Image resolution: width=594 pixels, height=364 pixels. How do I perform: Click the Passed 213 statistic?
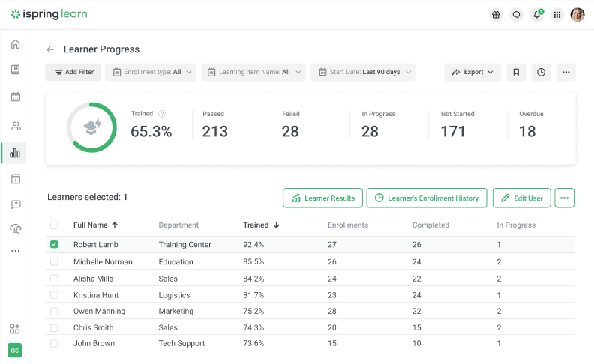coord(214,125)
